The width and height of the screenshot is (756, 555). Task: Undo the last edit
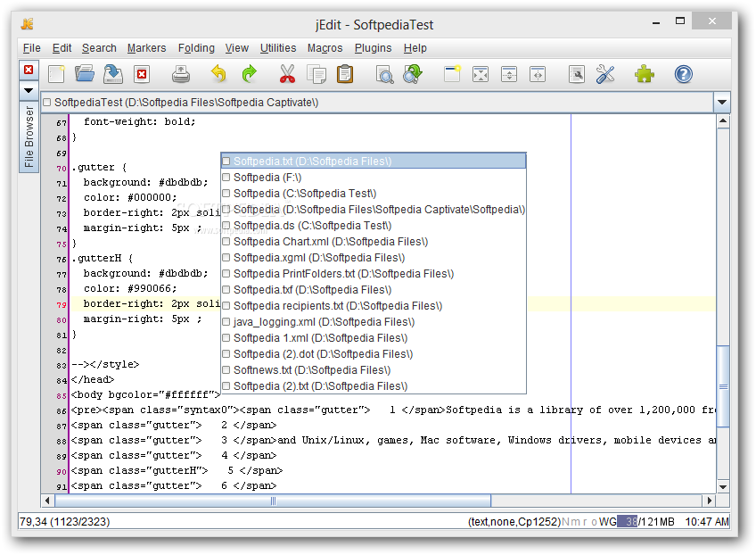pyautogui.click(x=218, y=74)
